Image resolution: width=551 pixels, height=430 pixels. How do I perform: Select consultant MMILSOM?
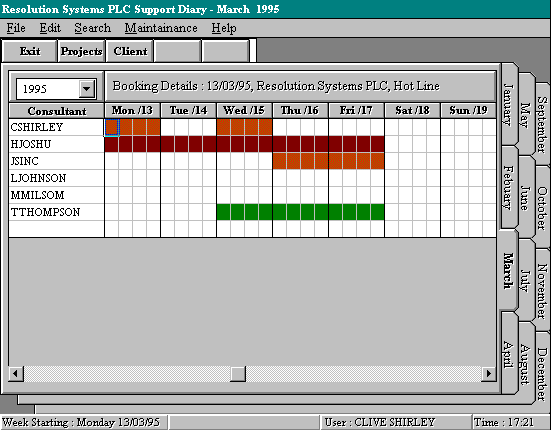pyautogui.click(x=56, y=195)
